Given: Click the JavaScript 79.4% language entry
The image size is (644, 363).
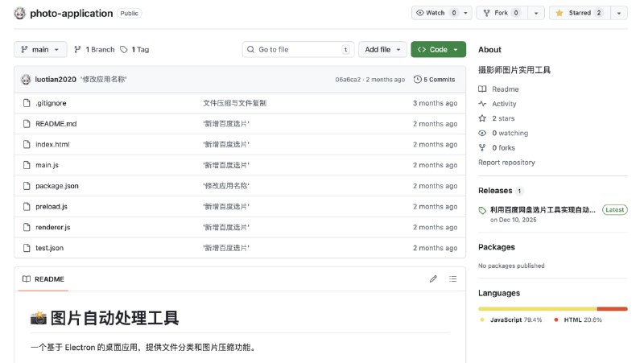Looking at the screenshot, I should 510,320.
